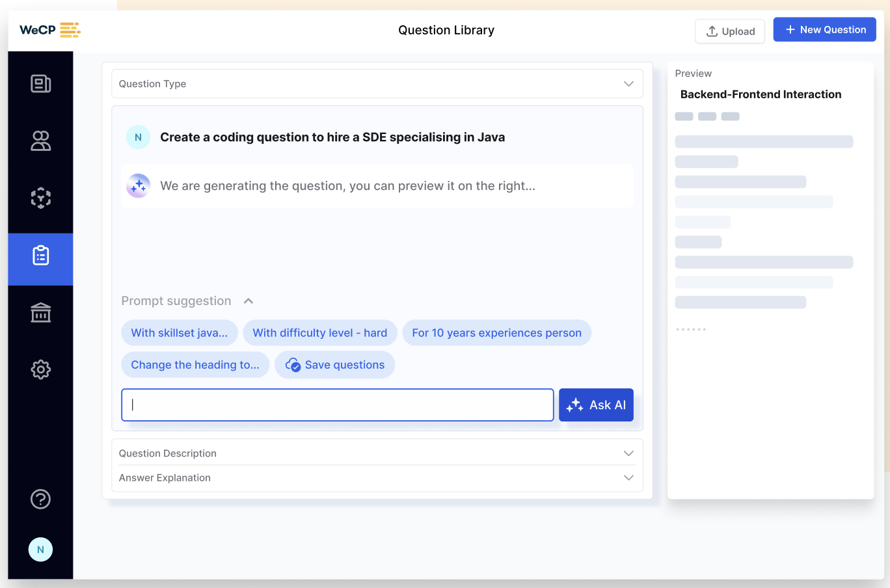Choose 'For 10 years experiences person' suggestion
The image size is (890, 588).
pyautogui.click(x=496, y=333)
